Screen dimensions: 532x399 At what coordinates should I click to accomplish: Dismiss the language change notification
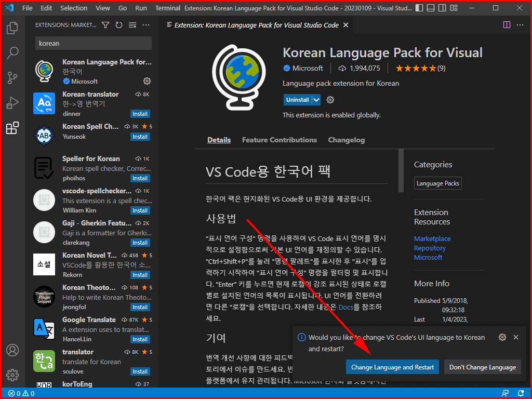click(516, 337)
